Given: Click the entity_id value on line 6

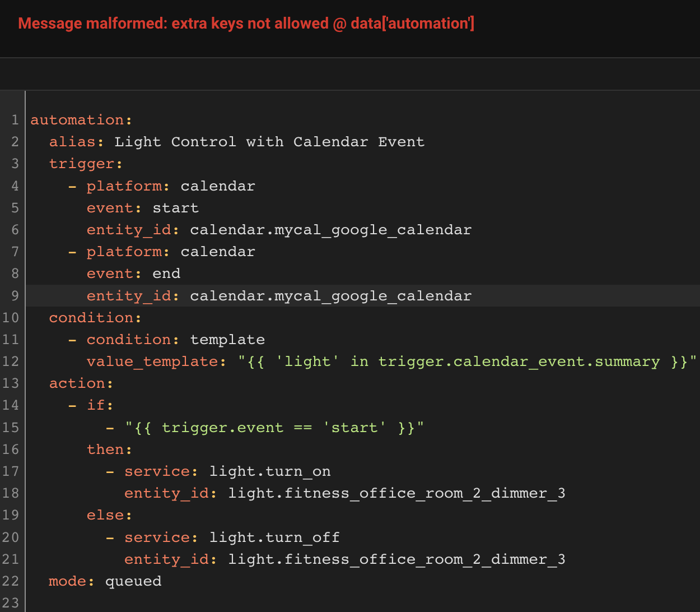Looking at the screenshot, I should click(x=330, y=230).
